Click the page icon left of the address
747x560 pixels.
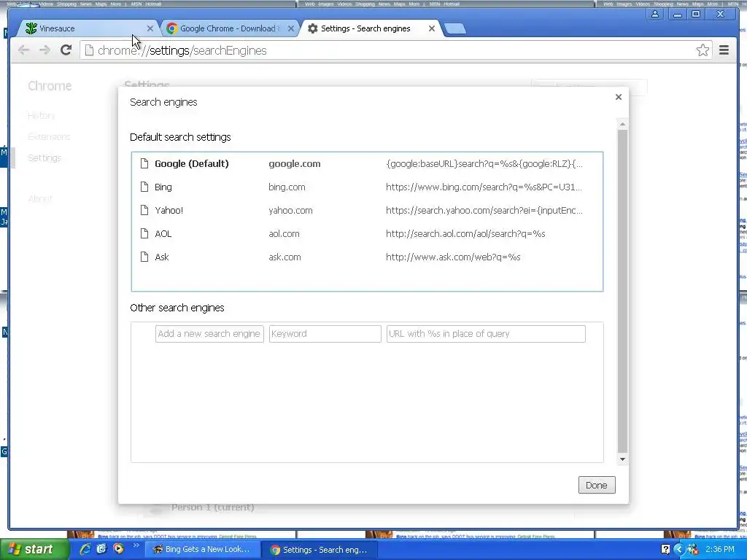[x=89, y=50]
